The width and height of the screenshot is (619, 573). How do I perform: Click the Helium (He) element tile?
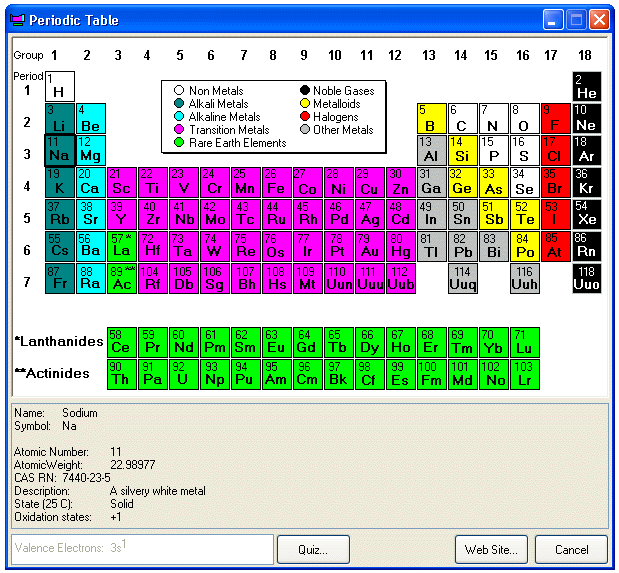[586, 86]
